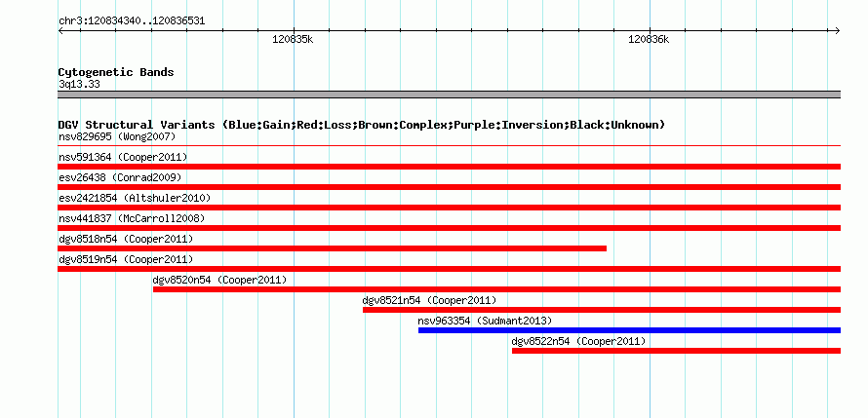Open dgv8522n54 (Cooper2011) variant label

tap(579, 341)
